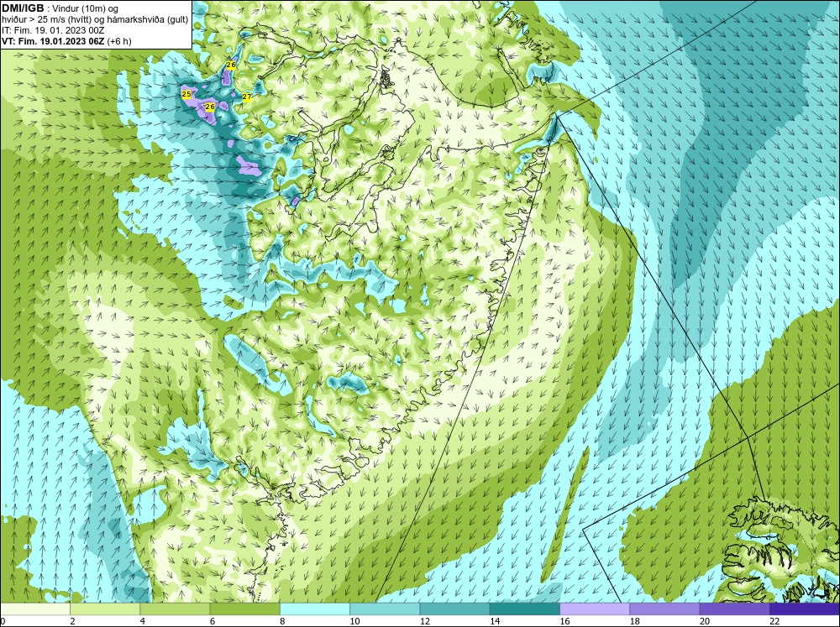Click the lavender 16–18 m/s legend swatch

tap(595, 609)
